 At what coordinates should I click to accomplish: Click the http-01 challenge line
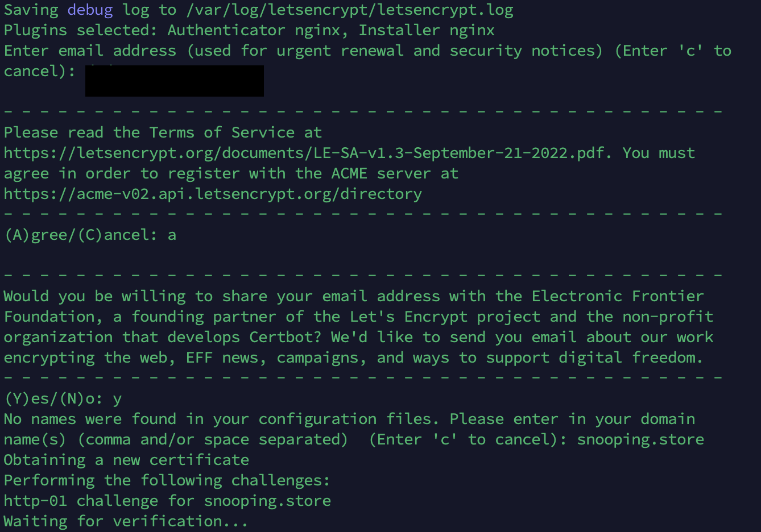coord(167,501)
